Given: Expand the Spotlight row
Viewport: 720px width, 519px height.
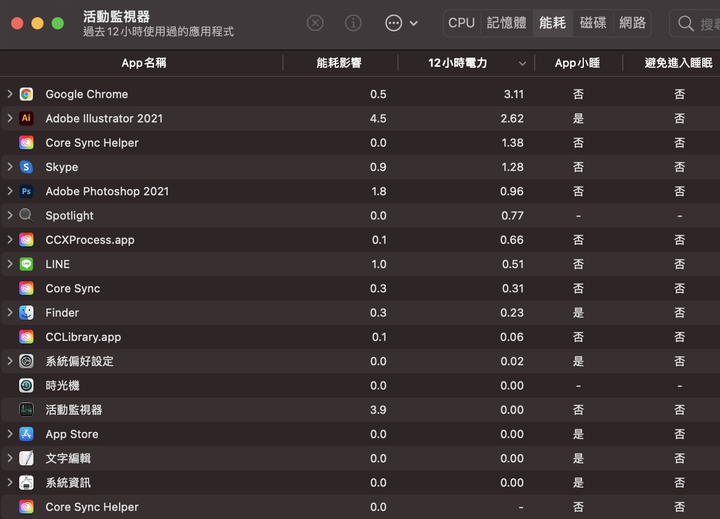Looking at the screenshot, I should [10, 215].
